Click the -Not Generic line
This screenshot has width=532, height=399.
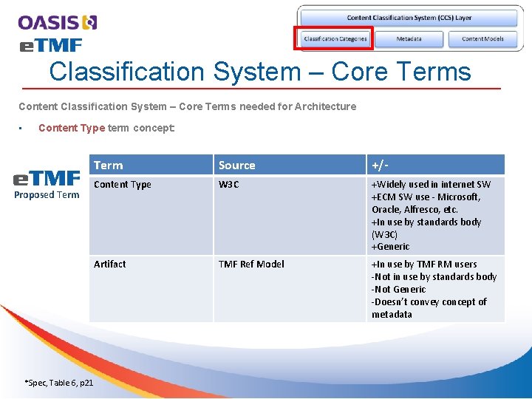point(399,290)
